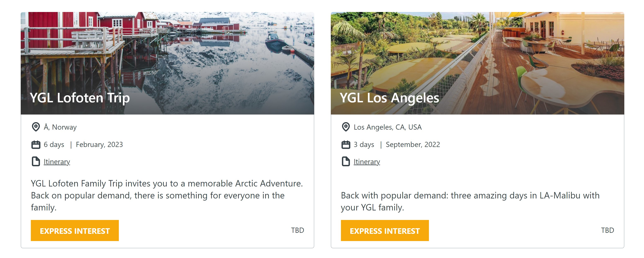Screen dimensions: 644x258
Task: Click the calendar icon on Los Angeles card
Action: click(346, 145)
